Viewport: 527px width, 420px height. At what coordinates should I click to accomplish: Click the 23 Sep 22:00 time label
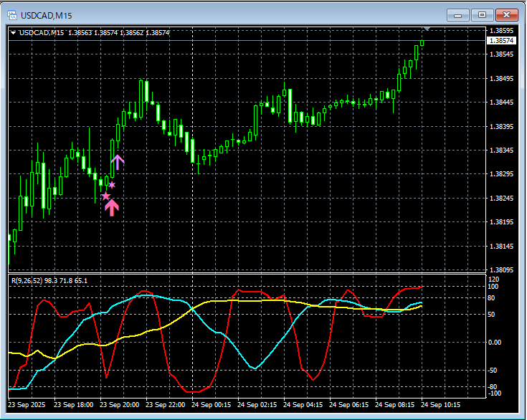coord(166,405)
